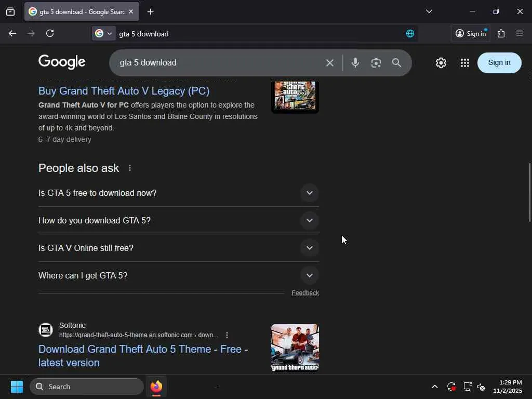Viewport: 532px width, 399px height.
Task: Click the muted volume tray icon
Action: (481, 387)
